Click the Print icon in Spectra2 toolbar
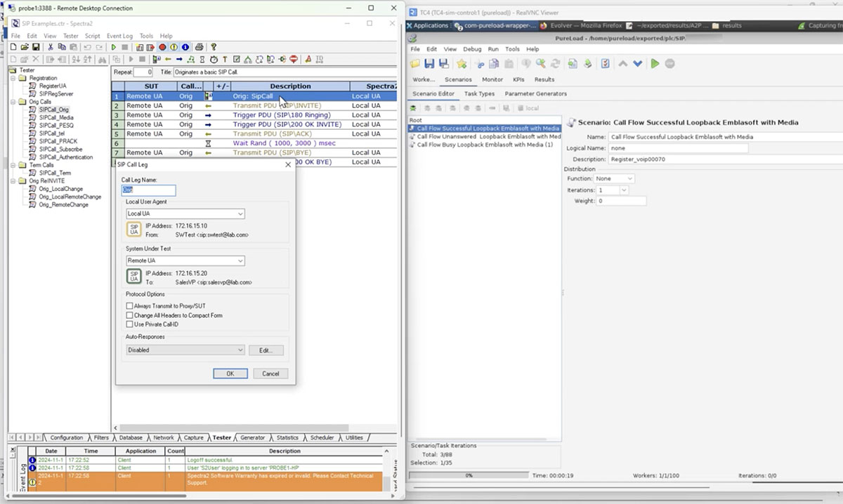Image resolution: width=843 pixels, height=504 pixels. (197, 48)
